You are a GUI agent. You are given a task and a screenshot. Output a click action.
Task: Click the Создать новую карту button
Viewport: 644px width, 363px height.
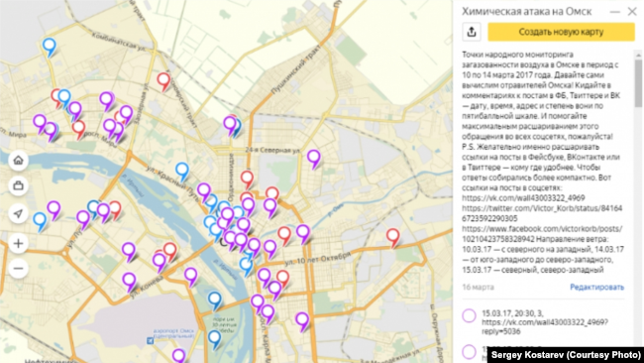click(x=561, y=32)
